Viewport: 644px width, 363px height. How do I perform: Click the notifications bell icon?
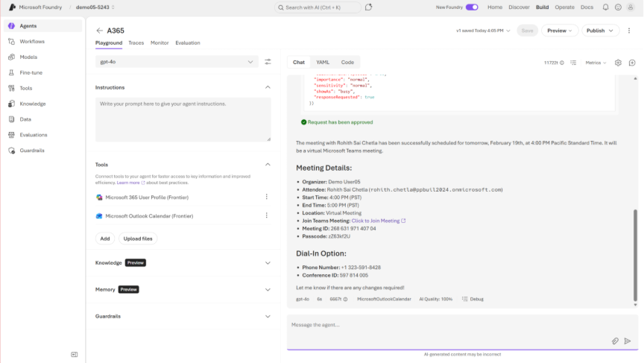click(605, 7)
